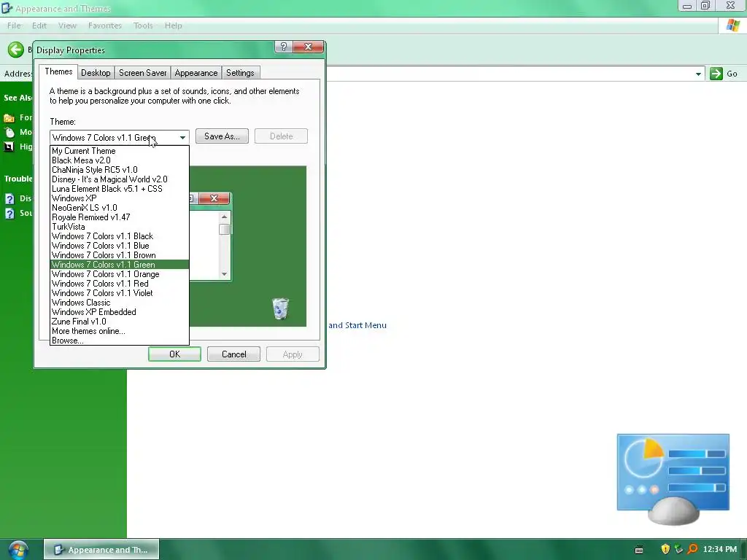Choose the TurkVista theme
747x560 pixels.
click(120, 227)
